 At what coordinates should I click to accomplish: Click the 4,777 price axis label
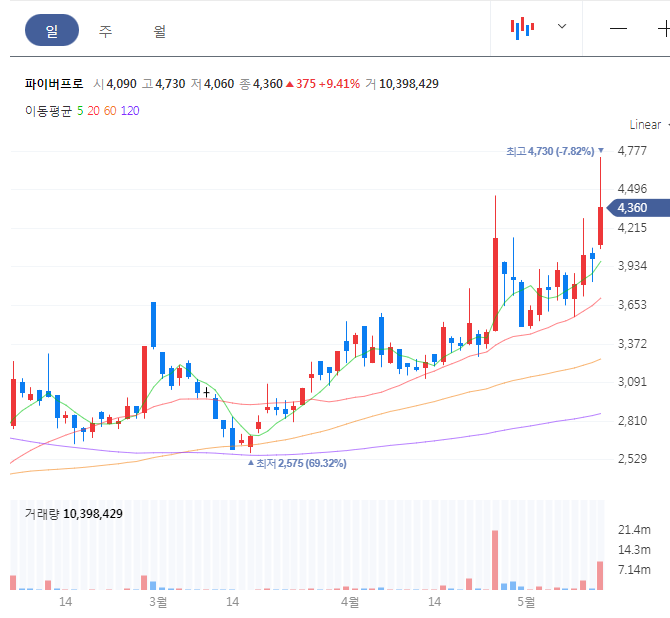tap(632, 151)
